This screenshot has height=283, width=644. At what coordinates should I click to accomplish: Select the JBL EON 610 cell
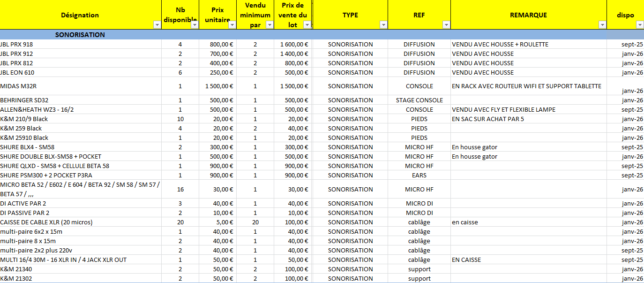80,72
